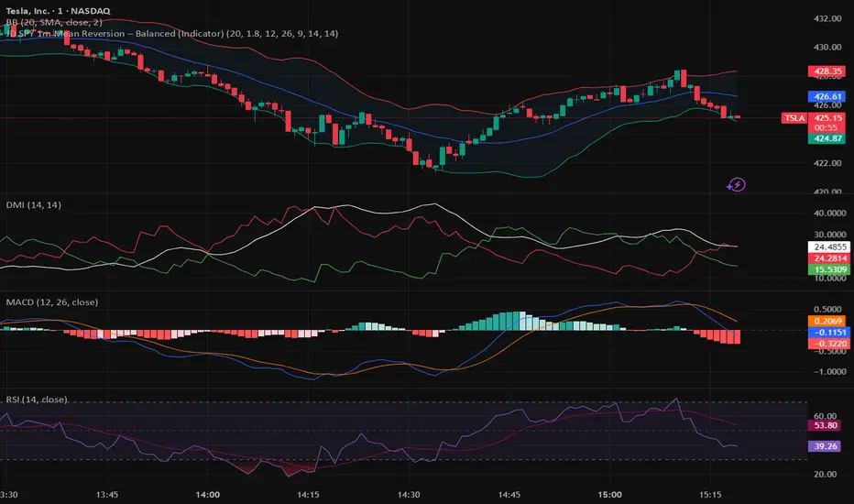Click the 15:00 time axis label
This screenshot has height=504, width=854.
coord(609,495)
